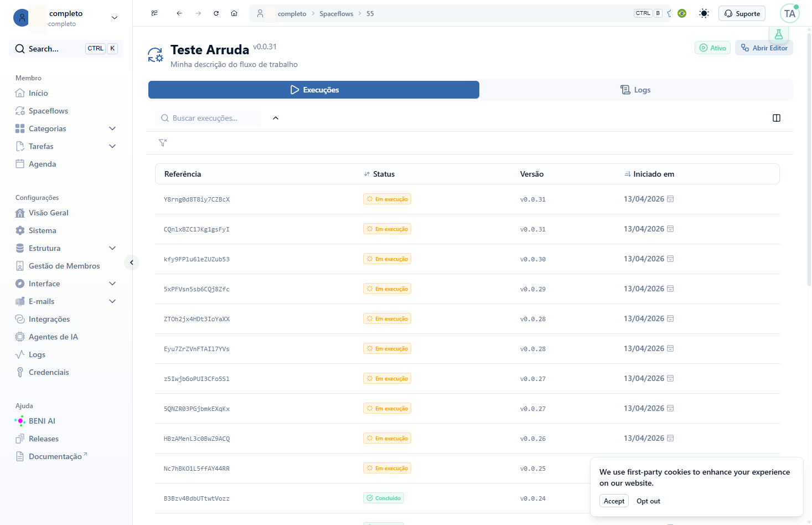Click the Abrir Editor button
Image resolution: width=812 pixels, height=525 pixels.
coord(764,48)
